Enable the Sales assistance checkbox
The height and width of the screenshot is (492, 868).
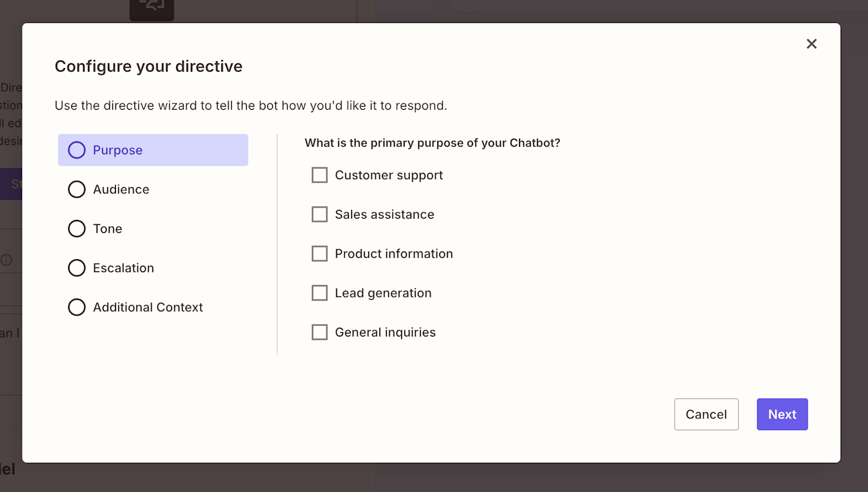pos(319,214)
